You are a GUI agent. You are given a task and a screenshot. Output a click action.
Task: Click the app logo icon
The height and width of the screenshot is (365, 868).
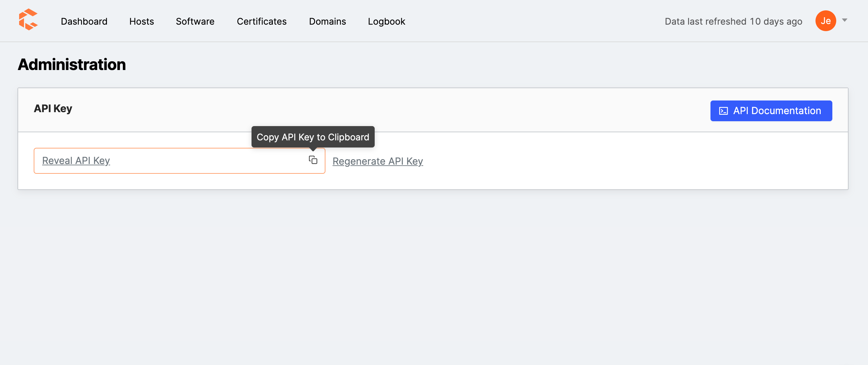[29, 20]
